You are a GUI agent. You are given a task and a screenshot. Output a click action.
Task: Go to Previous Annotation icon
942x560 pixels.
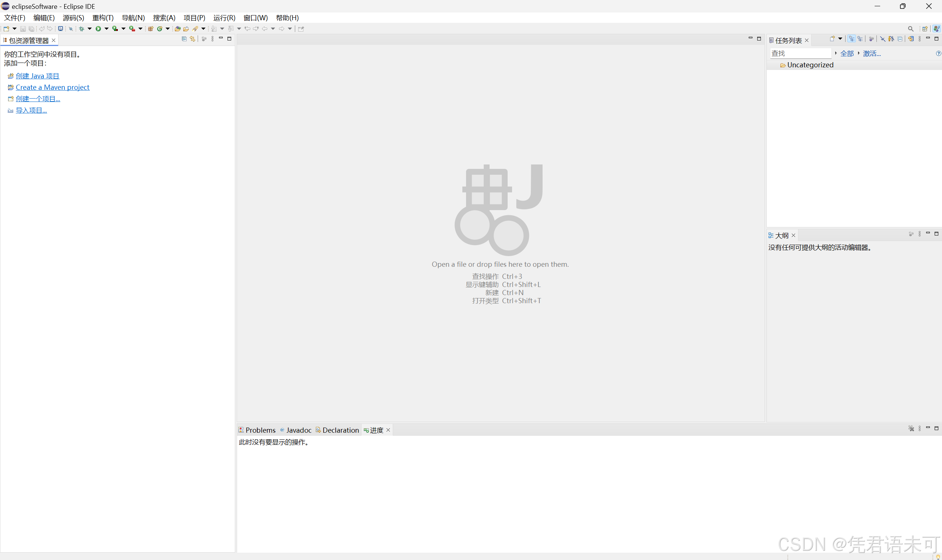tap(231, 29)
